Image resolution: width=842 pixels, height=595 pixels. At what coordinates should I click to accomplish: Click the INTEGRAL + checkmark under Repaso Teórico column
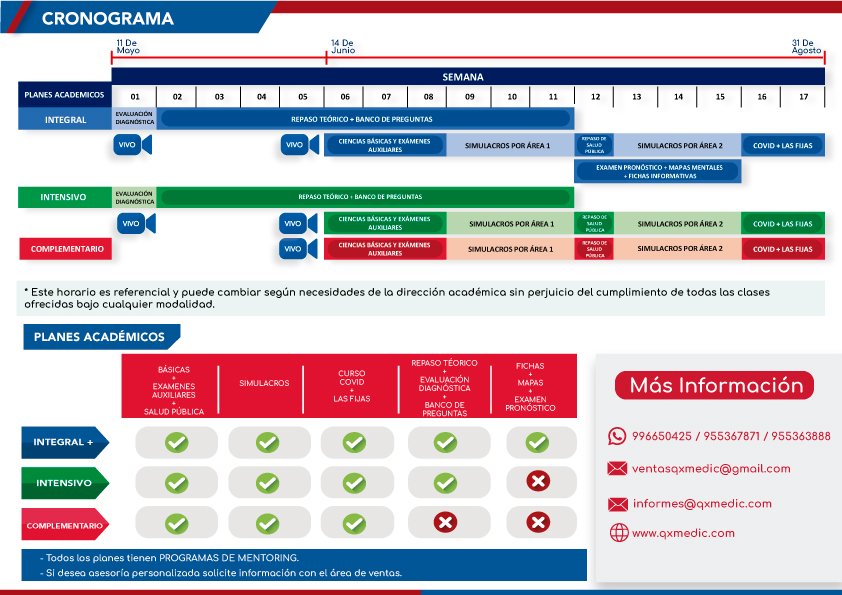tap(446, 442)
